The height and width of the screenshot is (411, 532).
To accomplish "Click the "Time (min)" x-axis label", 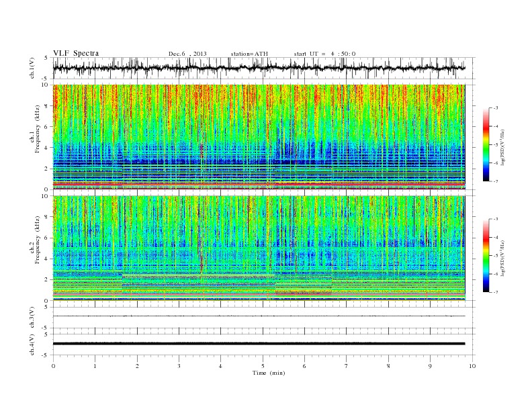I will 269,373.
